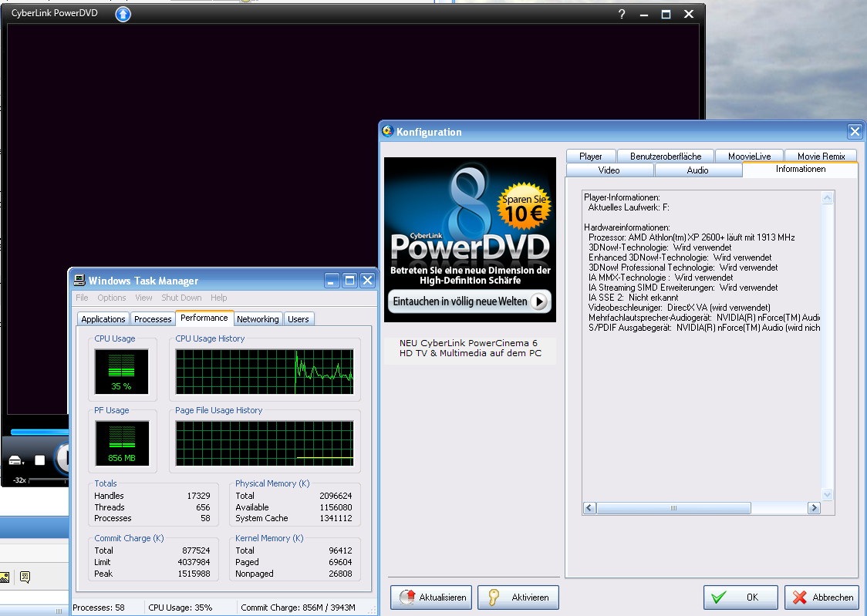Click Eintauchen in völlig neue Welten button
This screenshot has height=616, width=867.
click(x=470, y=301)
